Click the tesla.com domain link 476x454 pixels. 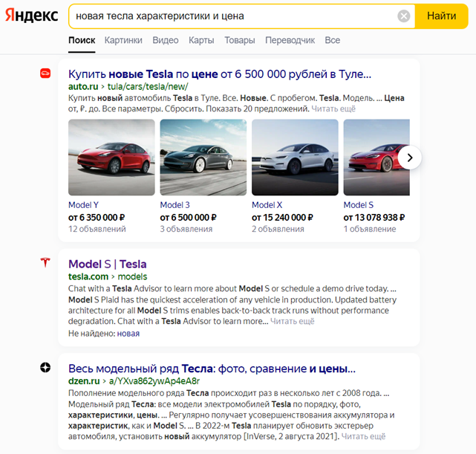tap(88, 276)
